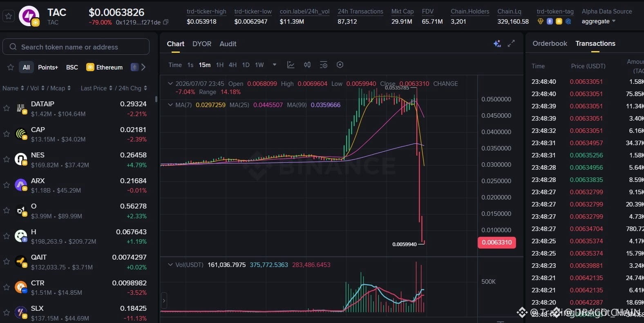The width and height of the screenshot is (644, 323).
Task: Open more time intervals dropdown
Action: (x=275, y=65)
